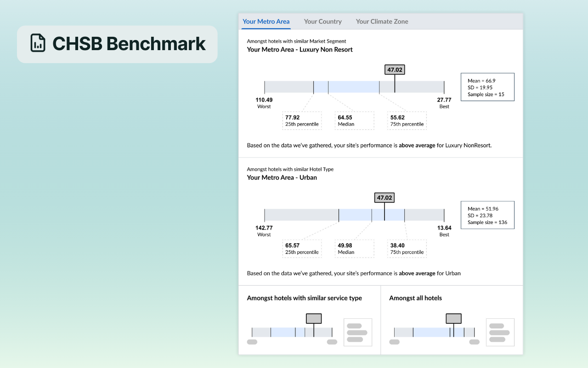The width and height of the screenshot is (588, 368).
Task: Click the 75th percentile value "55.62"
Action: (x=398, y=117)
